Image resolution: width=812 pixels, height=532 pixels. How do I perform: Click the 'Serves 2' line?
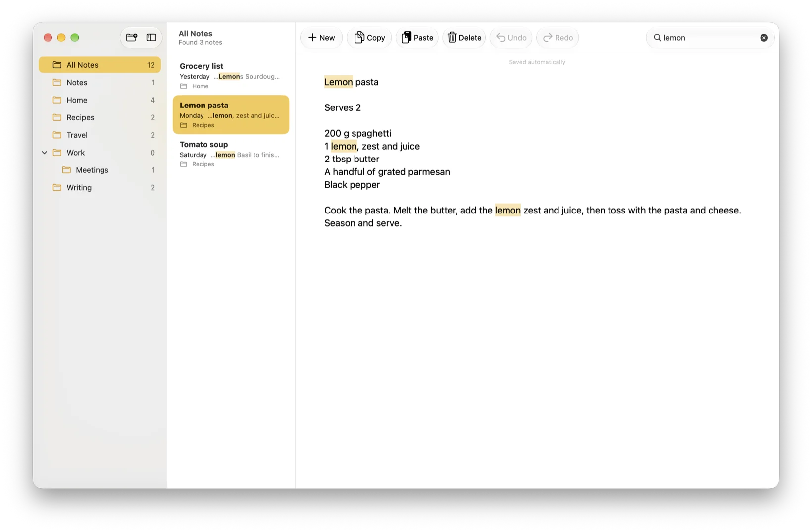point(343,108)
